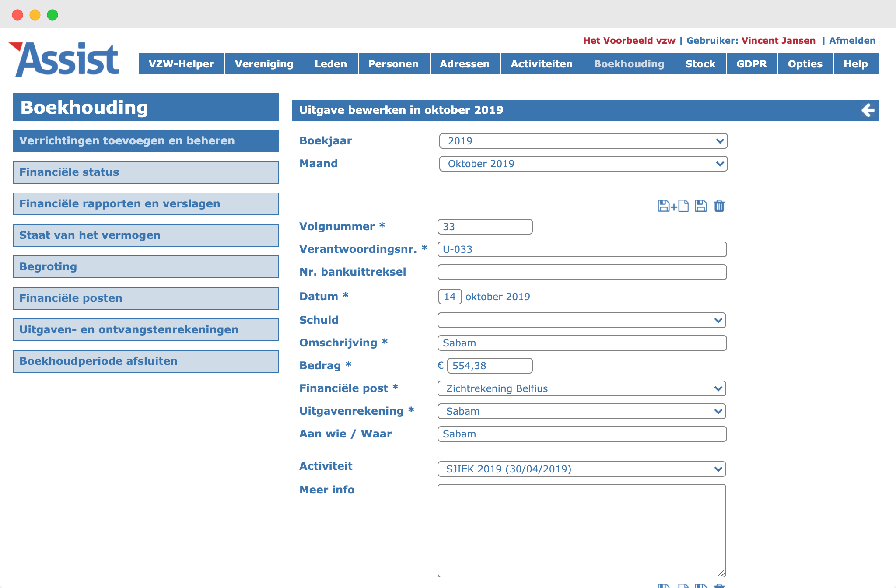Click the Afmelden link
896x588 pixels.
point(852,41)
